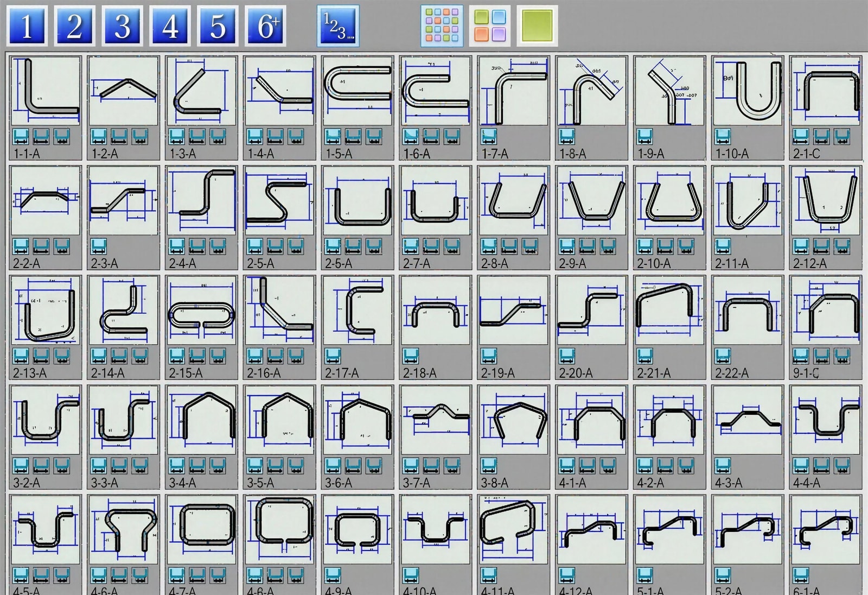Image resolution: width=868 pixels, height=595 pixels.
Task: Select the number 5 bend filter button
Action: click(x=218, y=26)
